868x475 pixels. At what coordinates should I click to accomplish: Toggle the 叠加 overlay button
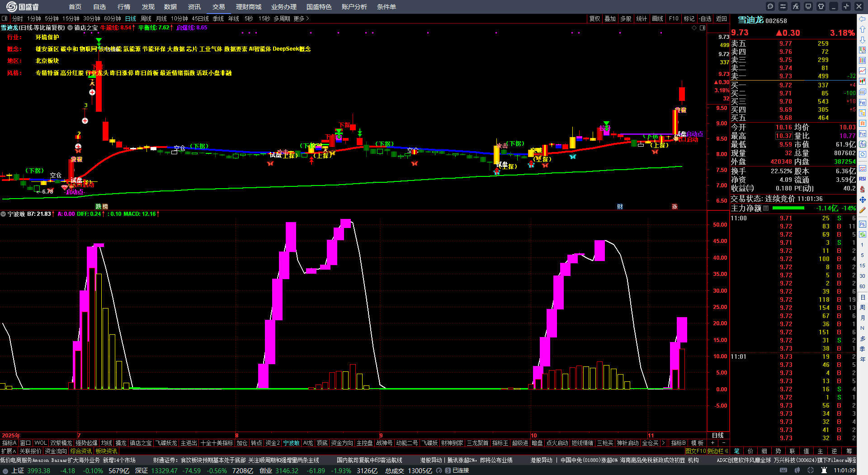pyautogui.click(x=610, y=19)
